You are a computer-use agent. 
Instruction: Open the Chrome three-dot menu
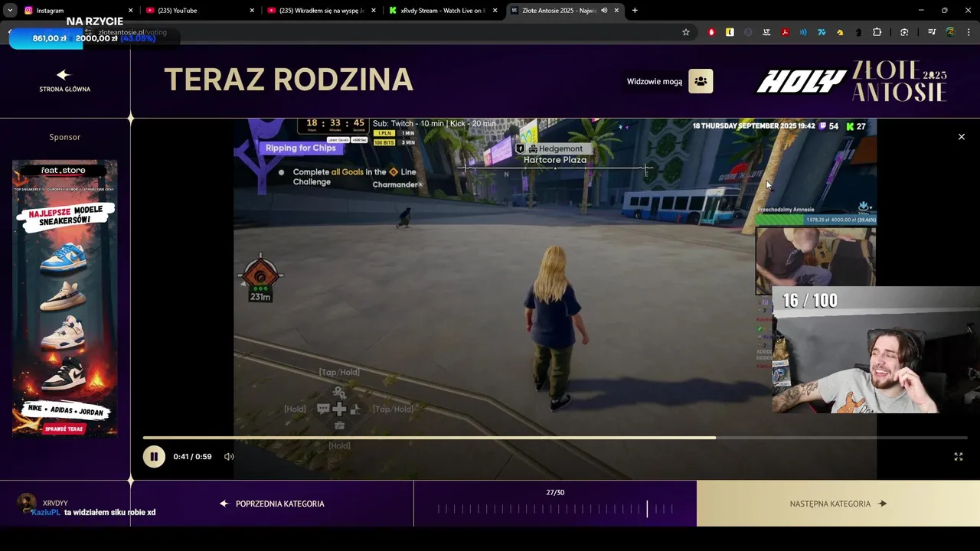coord(969,32)
